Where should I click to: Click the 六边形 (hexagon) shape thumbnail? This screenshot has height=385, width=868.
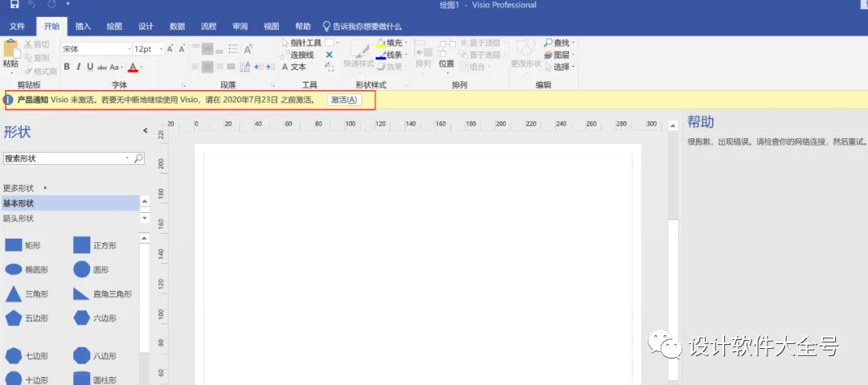click(x=82, y=318)
